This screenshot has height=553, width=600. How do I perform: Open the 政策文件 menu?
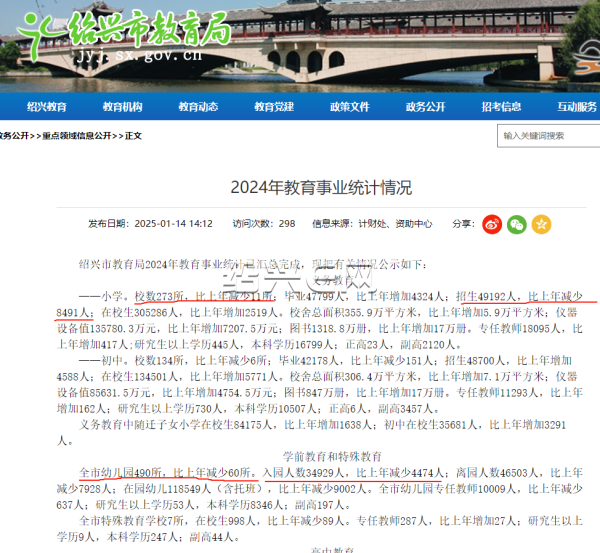[x=350, y=106]
